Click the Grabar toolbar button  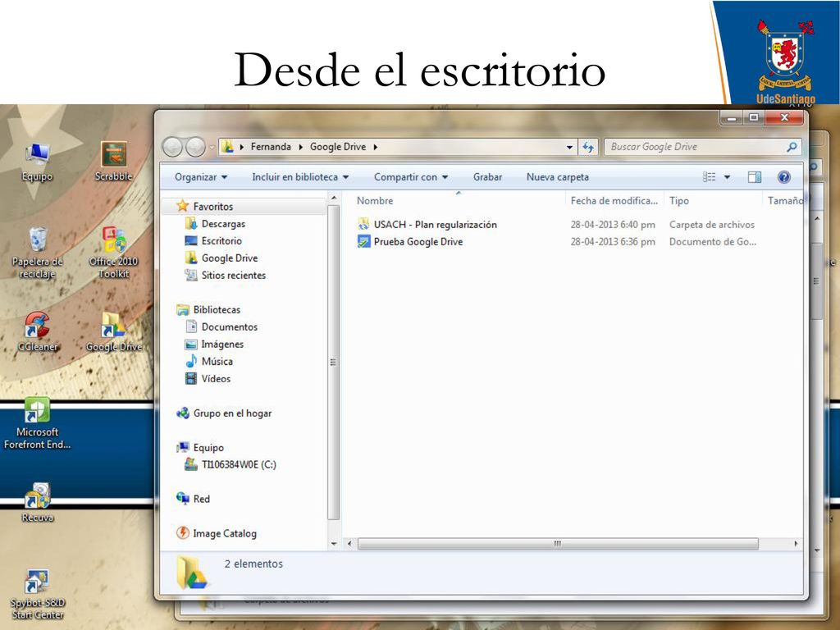(487, 177)
